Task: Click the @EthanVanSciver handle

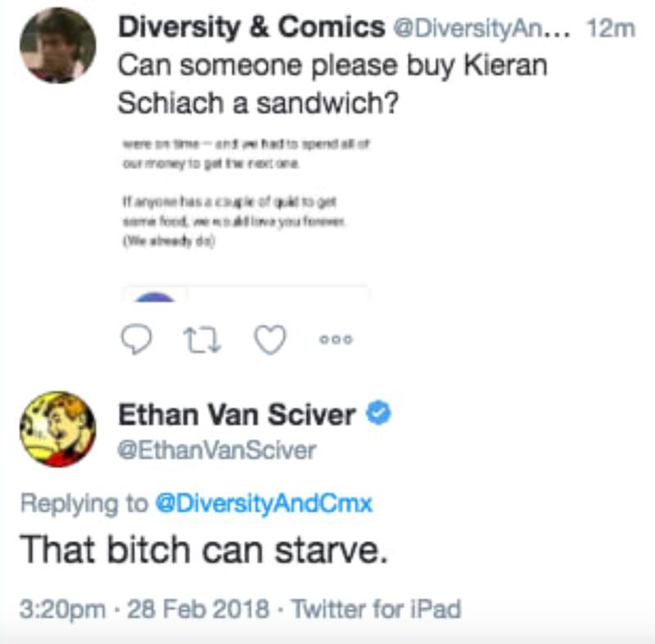Action: click(217, 450)
